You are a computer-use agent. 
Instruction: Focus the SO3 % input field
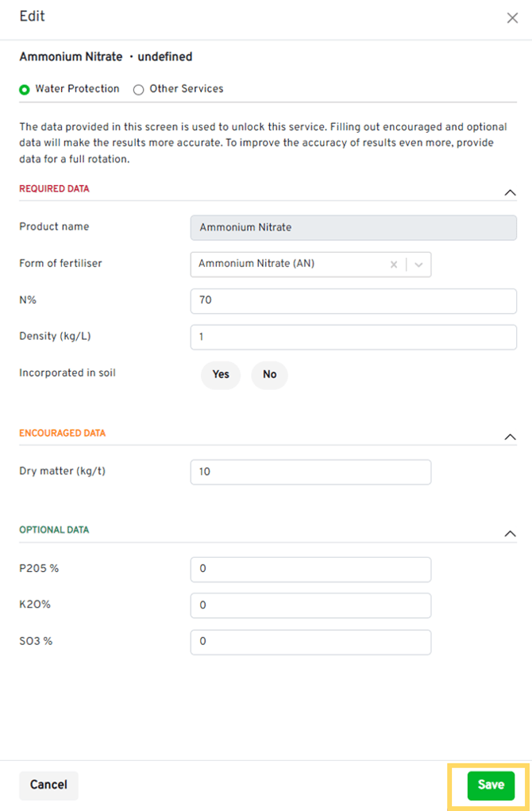[x=310, y=642]
